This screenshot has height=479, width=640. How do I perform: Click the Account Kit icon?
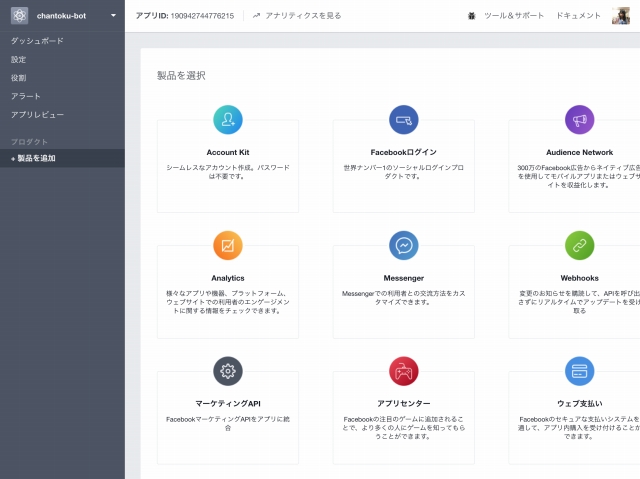tap(228, 120)
